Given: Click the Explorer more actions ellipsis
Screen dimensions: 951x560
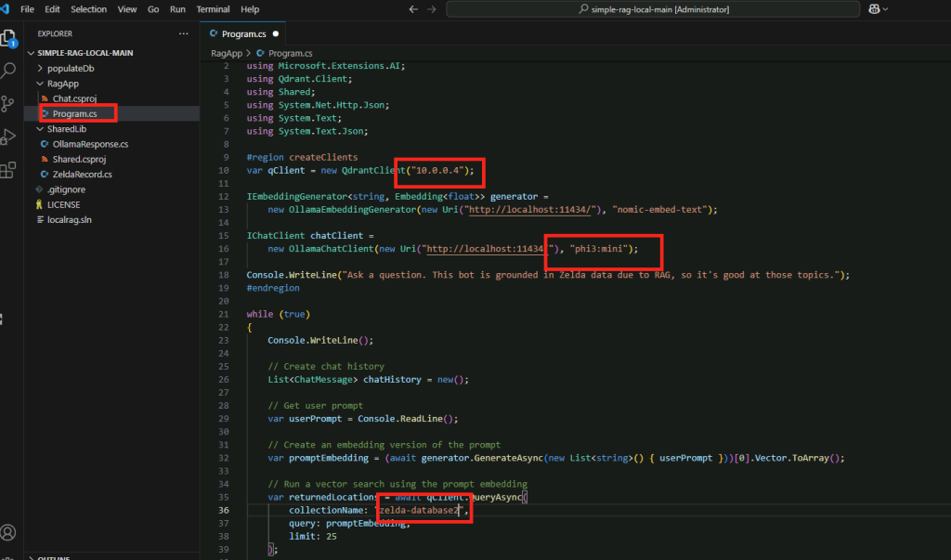Looking at the screenshot, I should coord(183,34).
